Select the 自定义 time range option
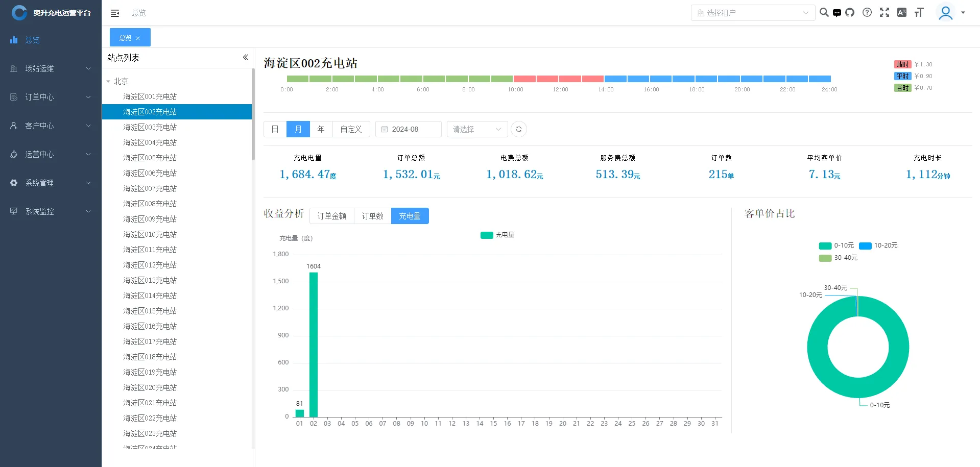The width and height of the screenshot is (980, 467). click(x=351, y=129)
